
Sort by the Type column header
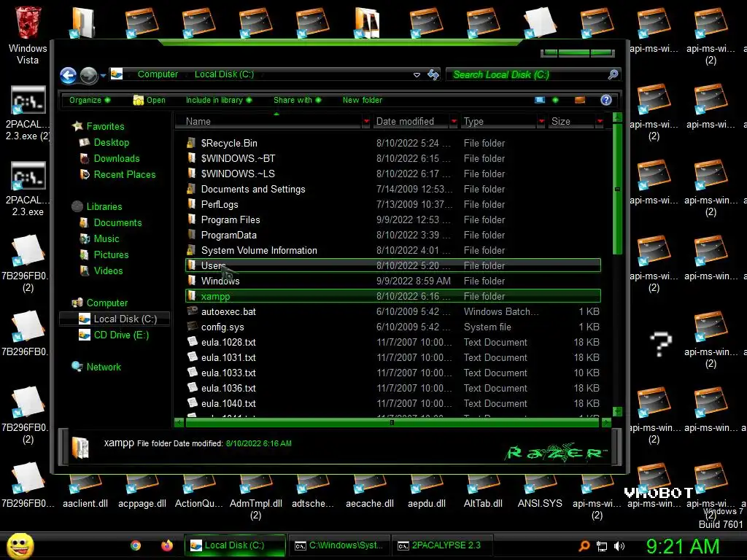498,122
